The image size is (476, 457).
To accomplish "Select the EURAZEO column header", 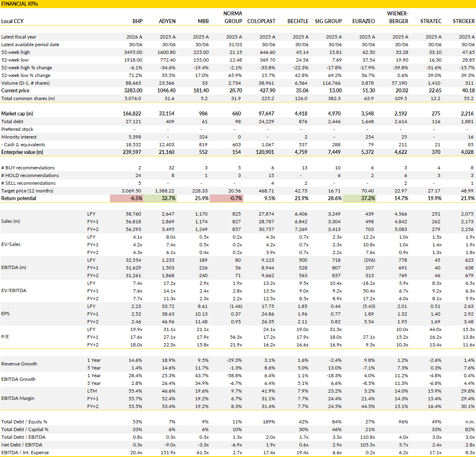I will click(363, 21).
